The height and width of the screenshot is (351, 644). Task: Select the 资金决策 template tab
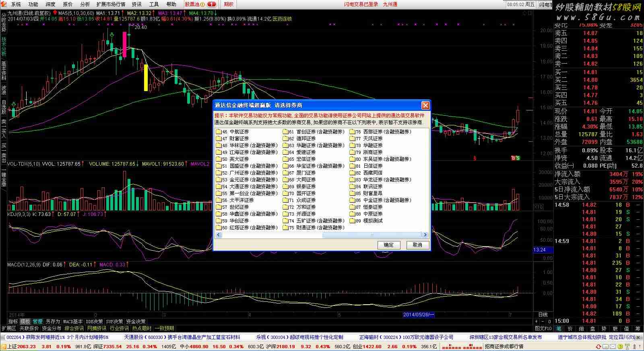(136, 322)
